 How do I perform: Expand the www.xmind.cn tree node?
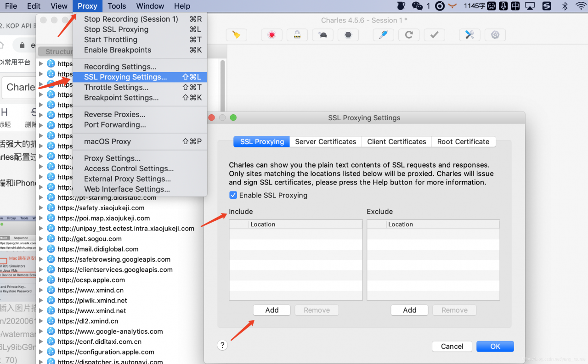pos(41,290)
